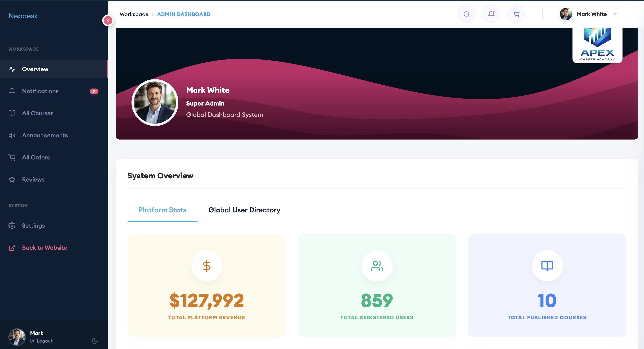Click the Reviews star icon
644x349 pixels.
[12, 180]
